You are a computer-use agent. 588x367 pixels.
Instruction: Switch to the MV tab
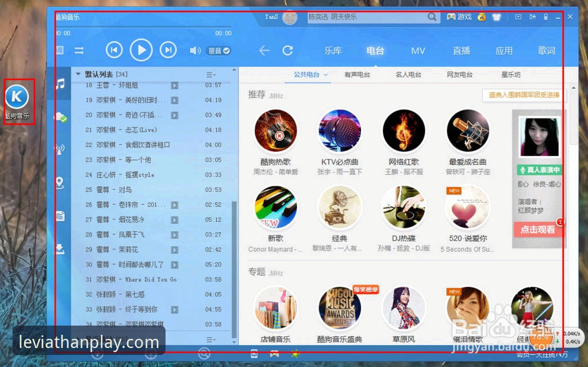418,51
